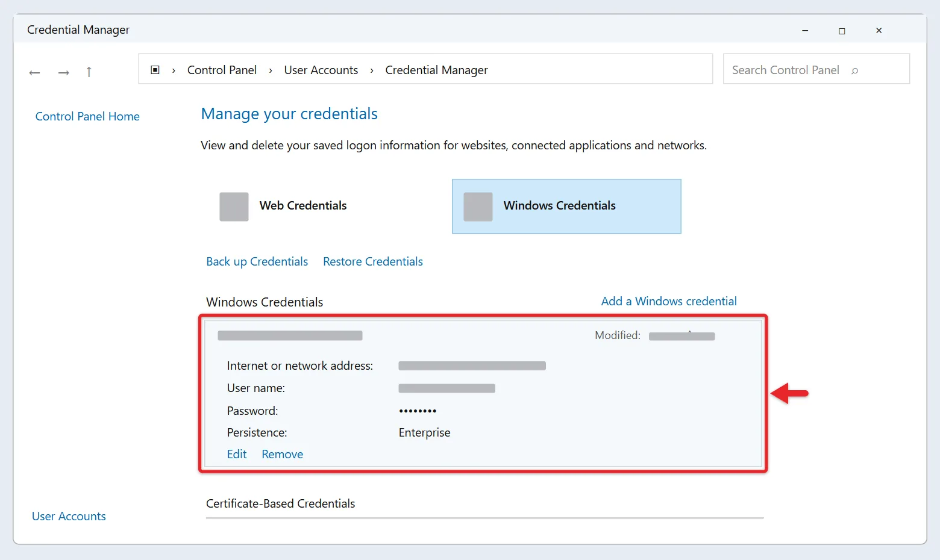
Task: Edit the expanded credential
Action: [x=237, y=454]
